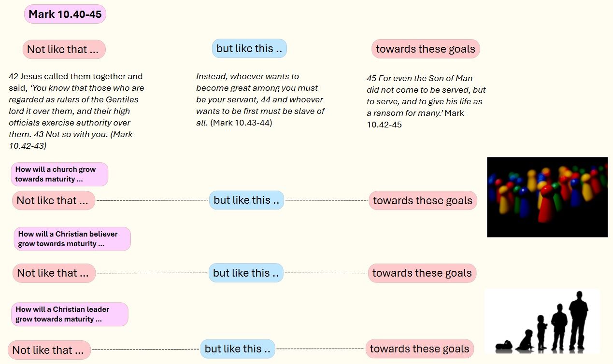Click 'but like this' in leader row
This screenshot has height=364, width=613.
[238, 349]
